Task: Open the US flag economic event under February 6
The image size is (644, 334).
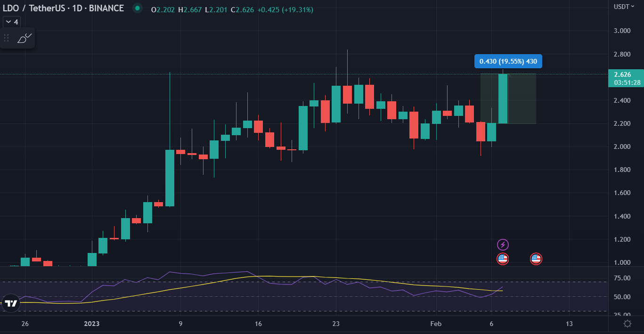Action: [x=503, y=259]
